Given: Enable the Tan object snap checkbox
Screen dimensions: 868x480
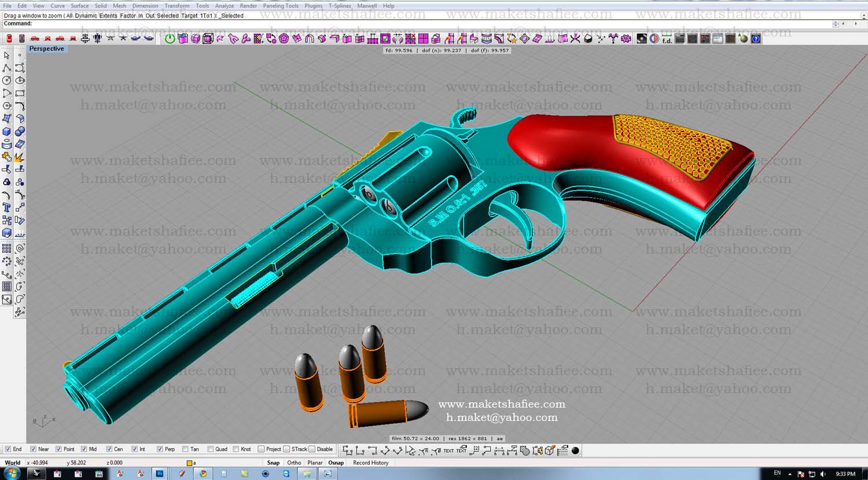Looking at the screenshot, I should [x=185, y=449].
